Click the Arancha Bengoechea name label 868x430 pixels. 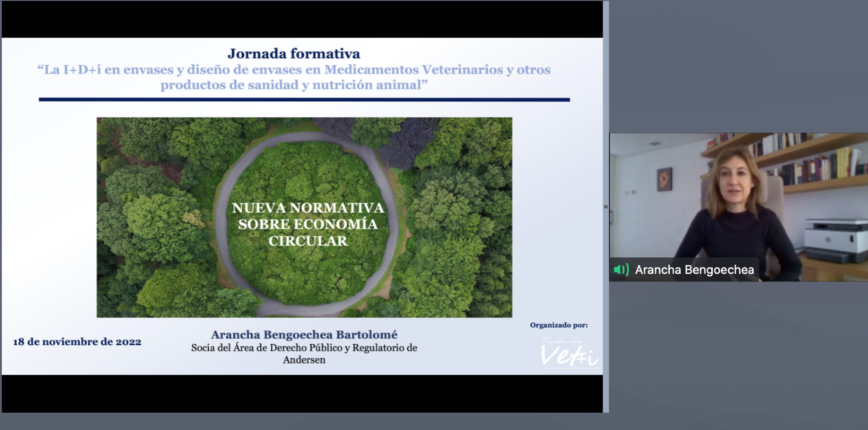694,270
